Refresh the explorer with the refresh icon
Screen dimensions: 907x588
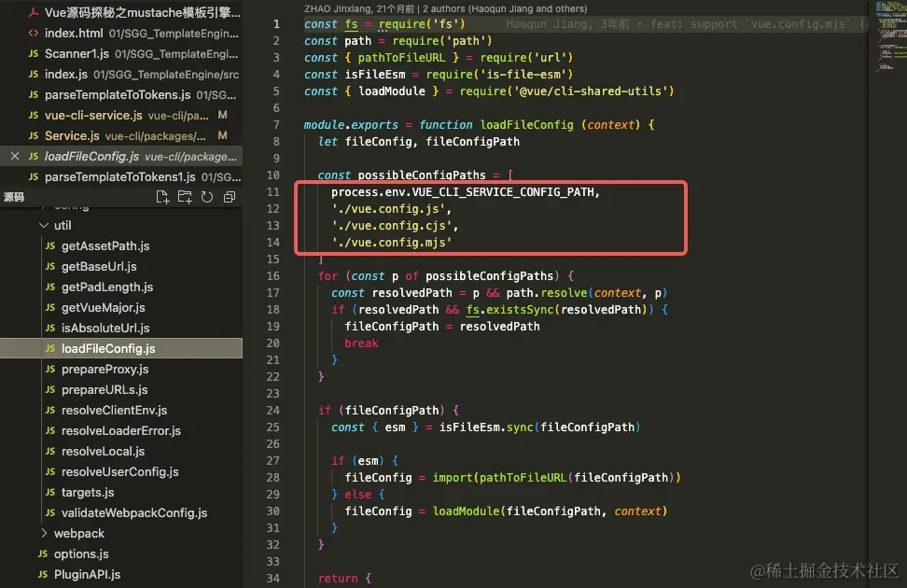click(206, 197)
